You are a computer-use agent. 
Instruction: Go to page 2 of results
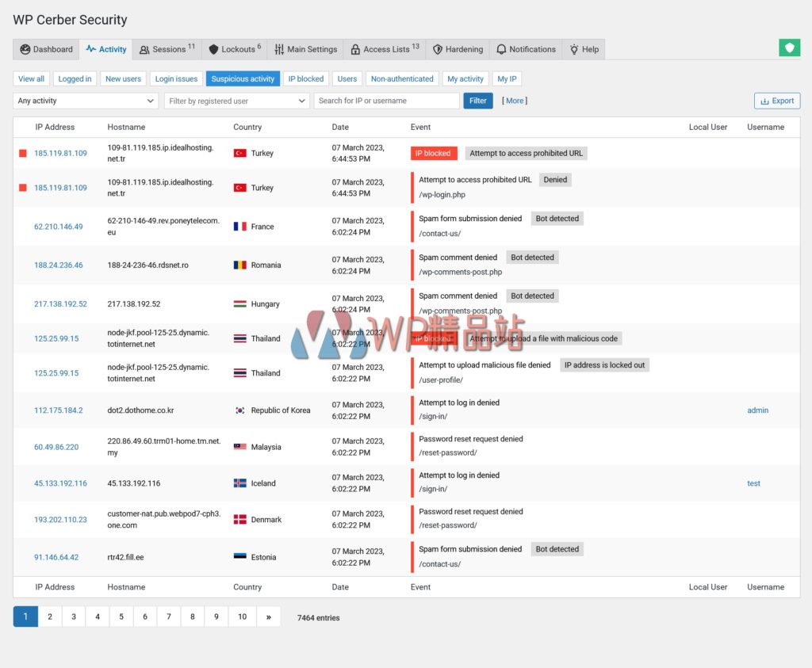coord(49,616)
